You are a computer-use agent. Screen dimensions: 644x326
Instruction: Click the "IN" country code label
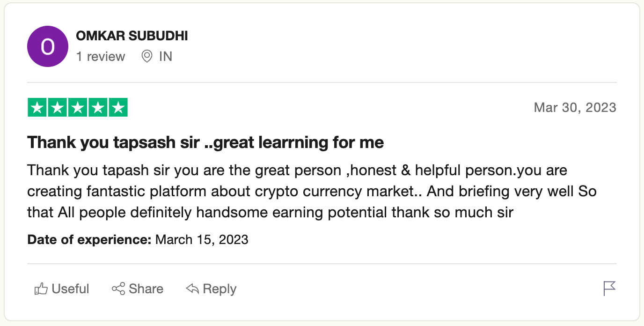[x=166, y=57]
